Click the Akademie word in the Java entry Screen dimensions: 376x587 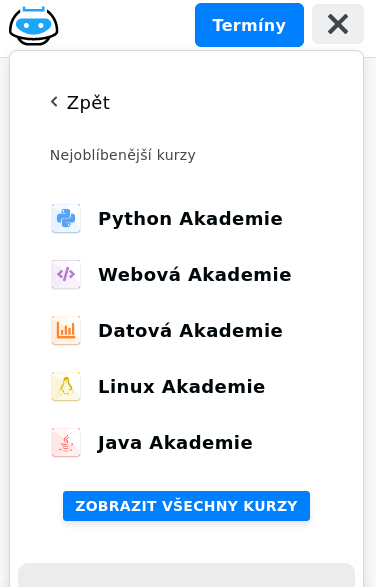click(x=201, y=443)
